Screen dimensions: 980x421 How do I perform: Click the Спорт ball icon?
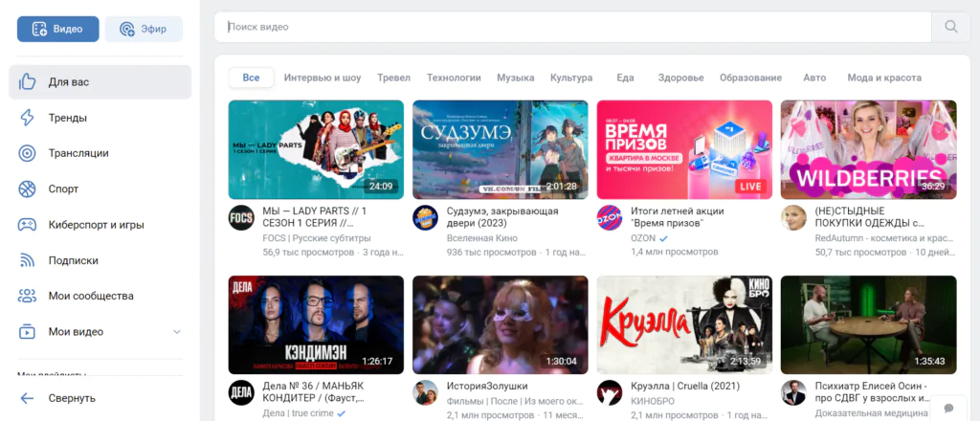(x=27, y=188)
